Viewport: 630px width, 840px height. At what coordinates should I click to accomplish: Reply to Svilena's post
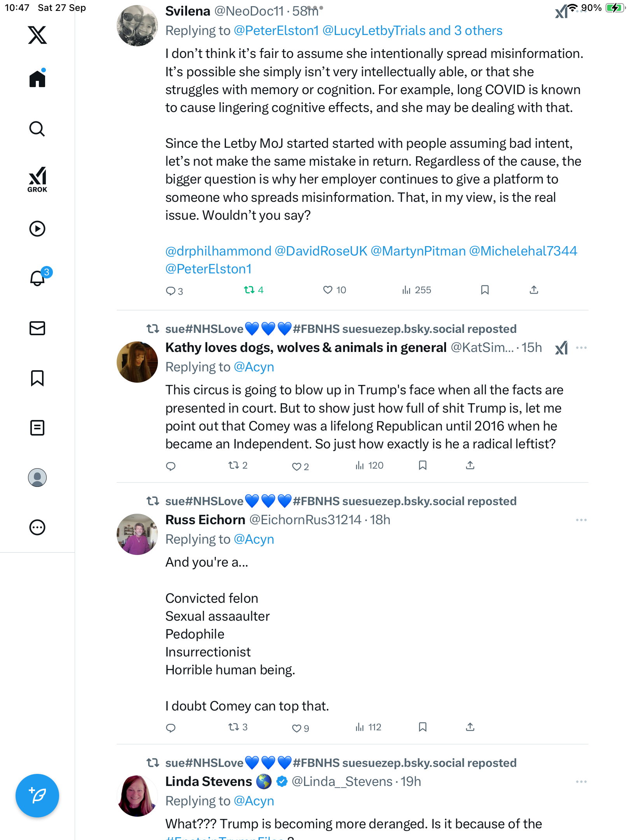[171, 290]
